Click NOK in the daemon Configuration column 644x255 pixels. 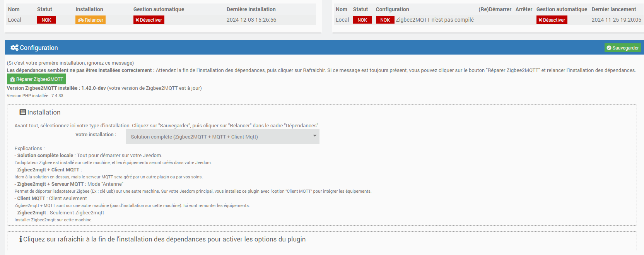385,20
